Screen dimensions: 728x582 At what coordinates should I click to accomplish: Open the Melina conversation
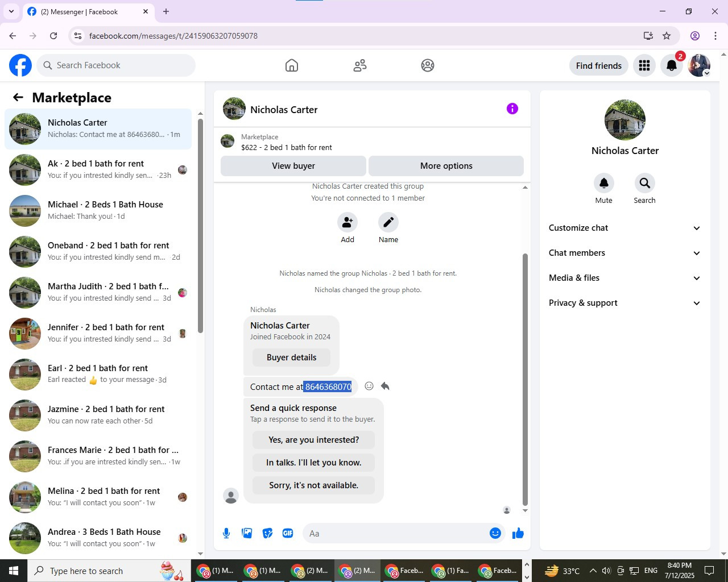[98, 497]
